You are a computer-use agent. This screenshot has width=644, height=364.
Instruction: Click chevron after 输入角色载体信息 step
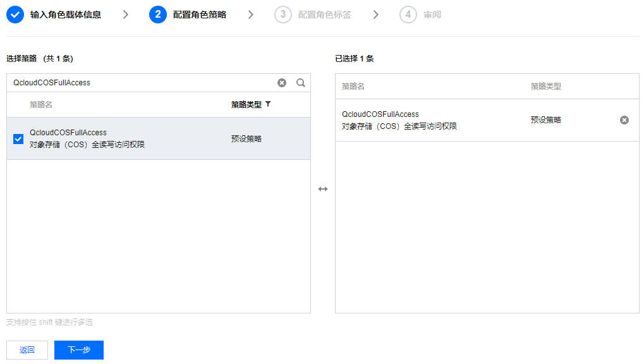click(126, 15)
